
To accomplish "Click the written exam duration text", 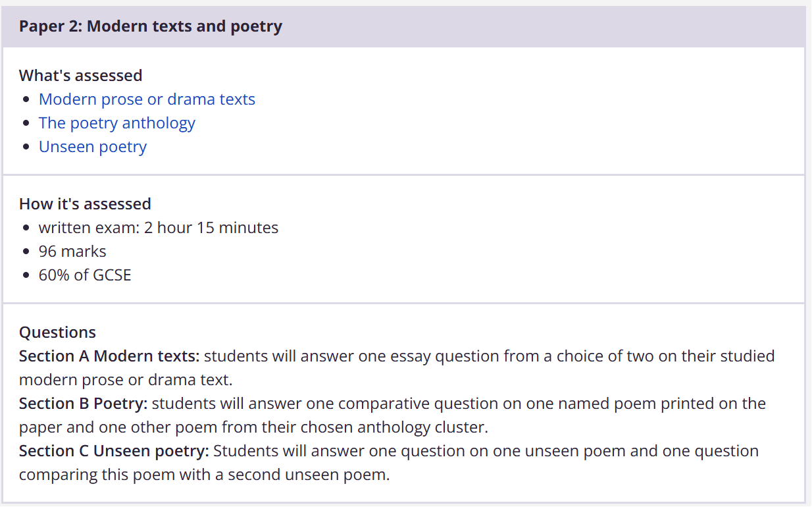I will (158, 228).
